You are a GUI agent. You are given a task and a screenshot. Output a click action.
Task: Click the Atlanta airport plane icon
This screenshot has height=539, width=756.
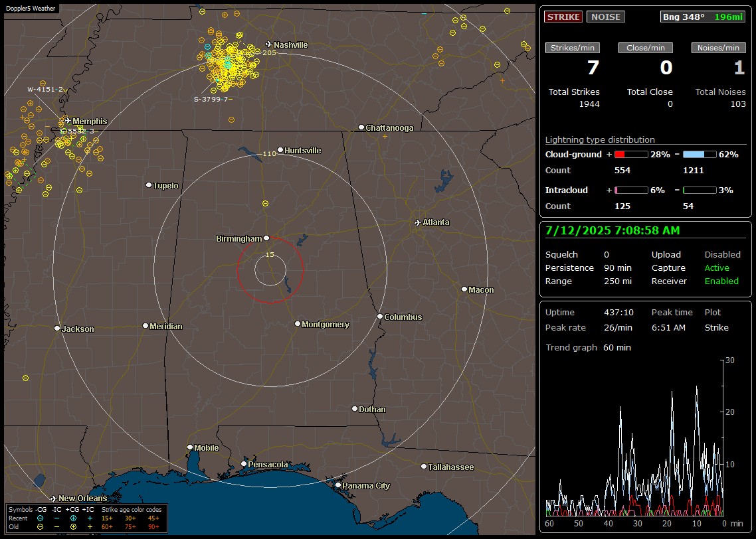(418, 222)
